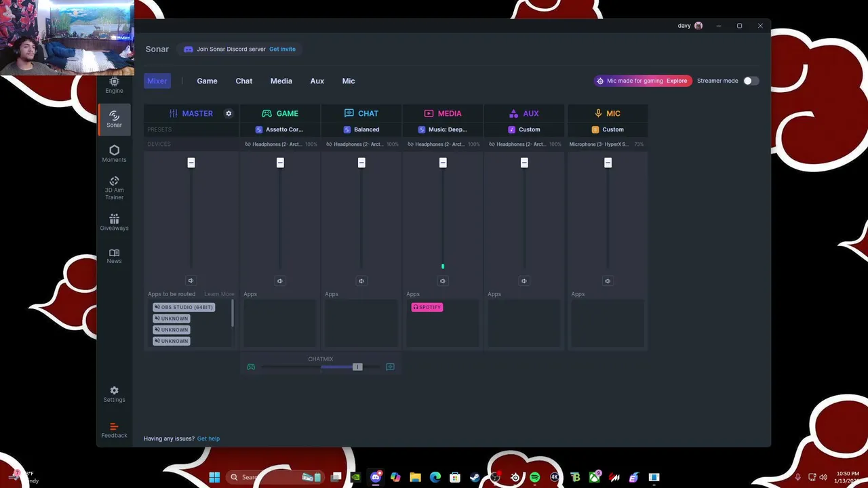868x488 pixels.
Task: Click the Explore mic button
Action: pyautogui.click(x=677, y=81)
